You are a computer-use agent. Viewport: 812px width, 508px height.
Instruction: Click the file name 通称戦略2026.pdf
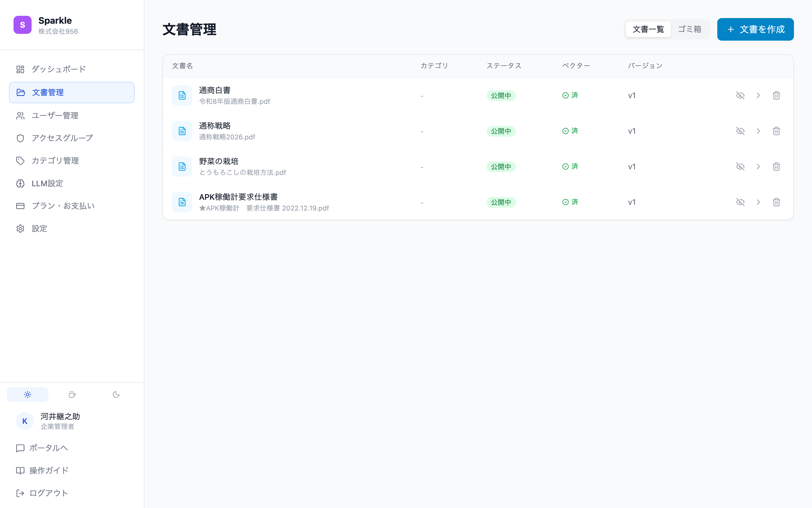(227, 137)
